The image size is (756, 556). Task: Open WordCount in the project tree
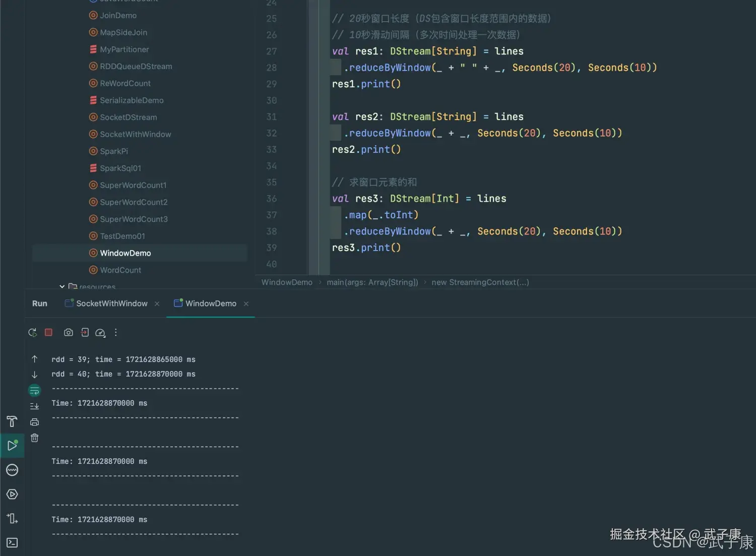(115, 270)
